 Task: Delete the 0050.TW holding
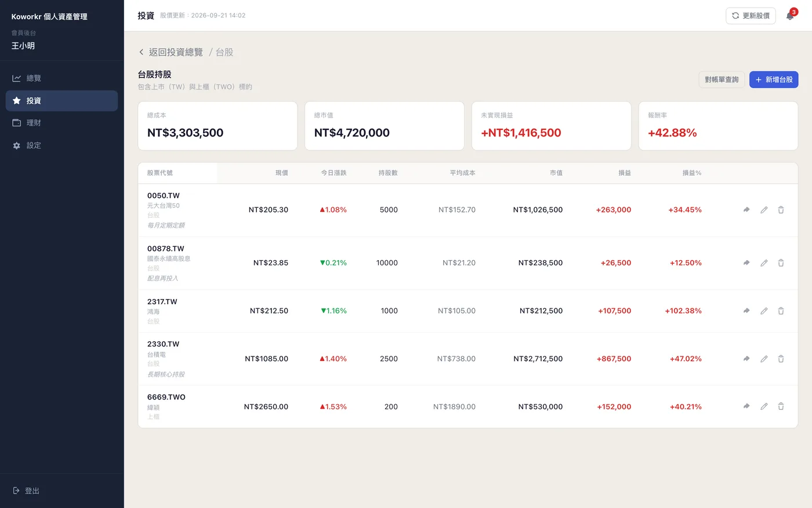781,210
